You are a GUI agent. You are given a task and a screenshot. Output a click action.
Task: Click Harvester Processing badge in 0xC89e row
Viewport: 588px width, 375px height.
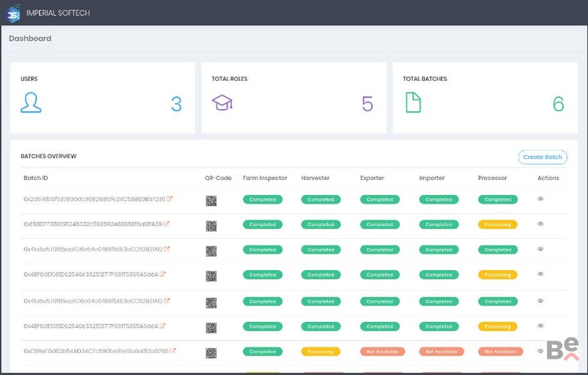(x=321, y=352)
